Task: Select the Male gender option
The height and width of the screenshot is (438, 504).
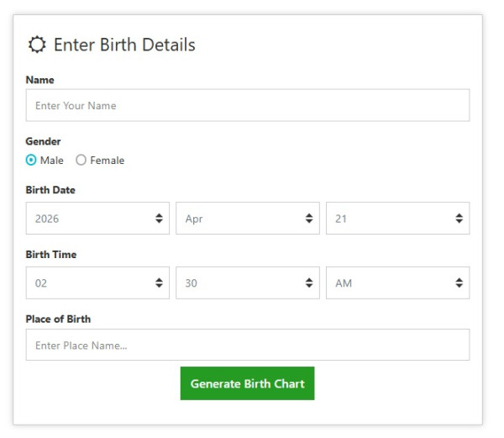Action: point(31,160)
